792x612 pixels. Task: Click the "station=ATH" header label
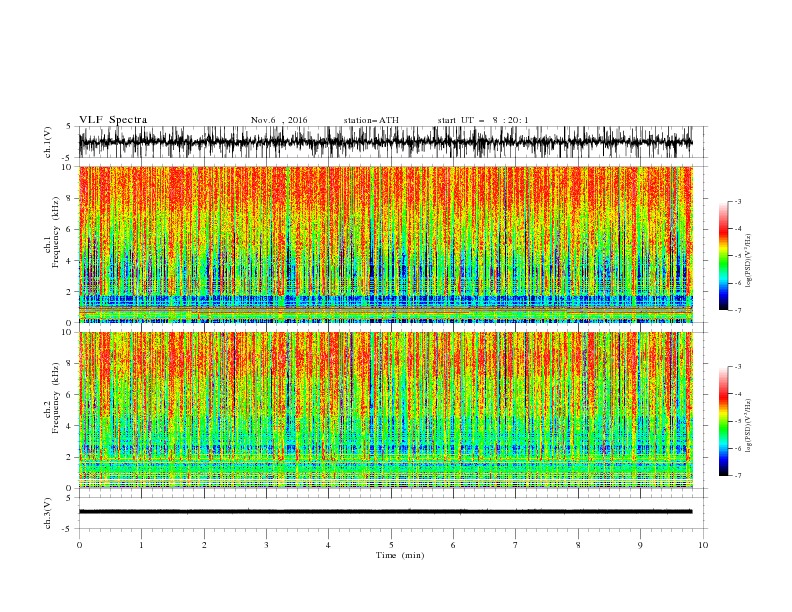click(371, 120)
